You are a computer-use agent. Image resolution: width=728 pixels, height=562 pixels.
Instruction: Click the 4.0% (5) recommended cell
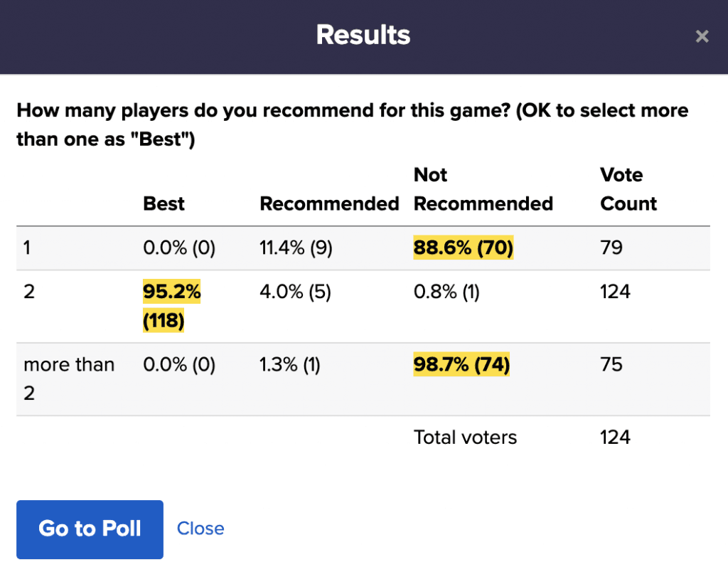coord(295,292)
